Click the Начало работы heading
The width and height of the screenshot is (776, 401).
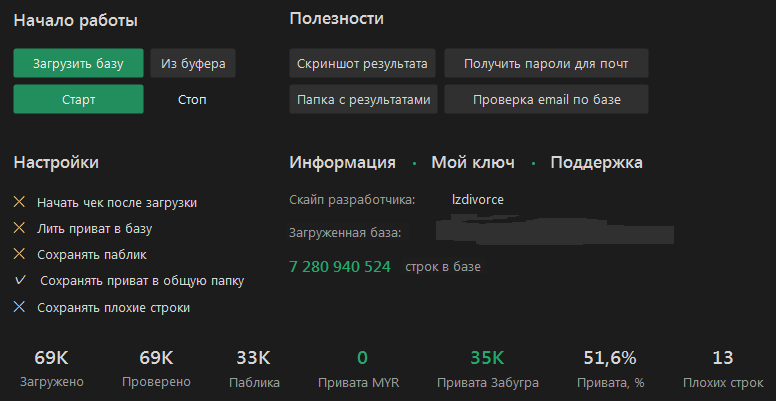tap(75, 21)
